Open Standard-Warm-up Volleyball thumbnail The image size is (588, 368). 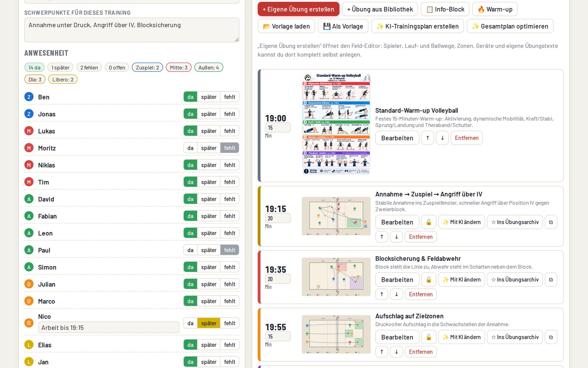[x=336, y=124]
